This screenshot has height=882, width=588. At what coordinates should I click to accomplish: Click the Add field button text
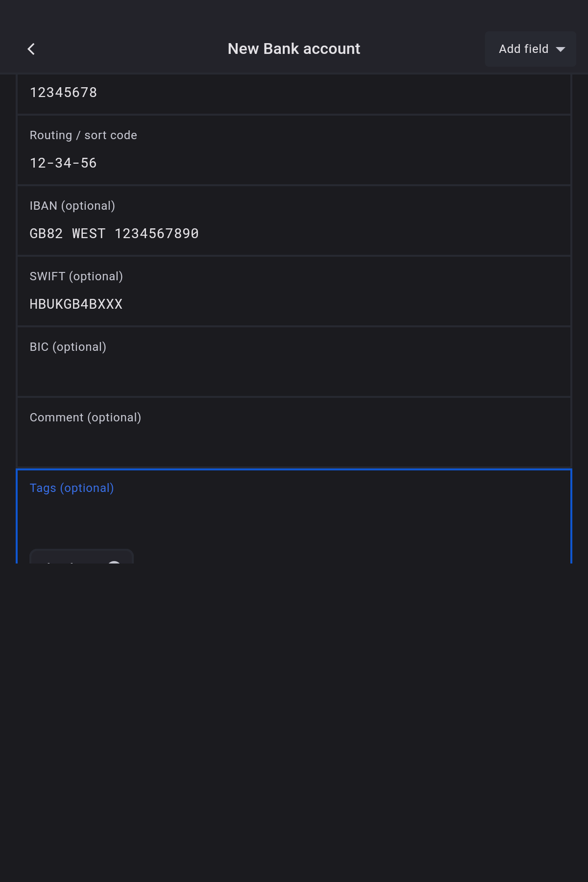[x=523, y=49]
